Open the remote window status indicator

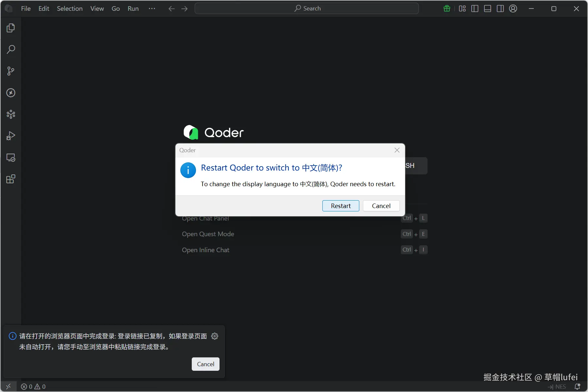(8, 386)
